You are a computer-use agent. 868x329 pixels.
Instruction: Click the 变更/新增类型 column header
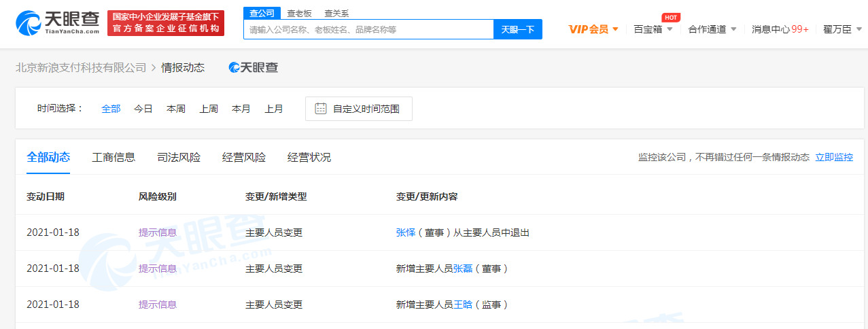pos(276,196)
